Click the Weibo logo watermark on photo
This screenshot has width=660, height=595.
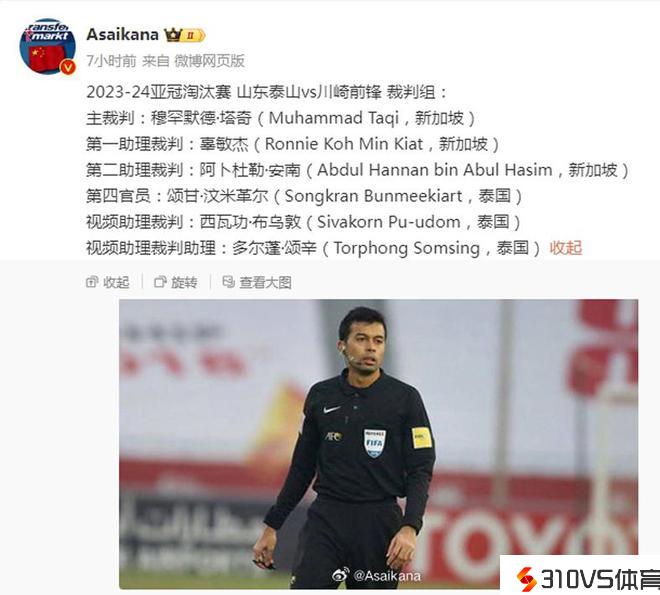341,575
